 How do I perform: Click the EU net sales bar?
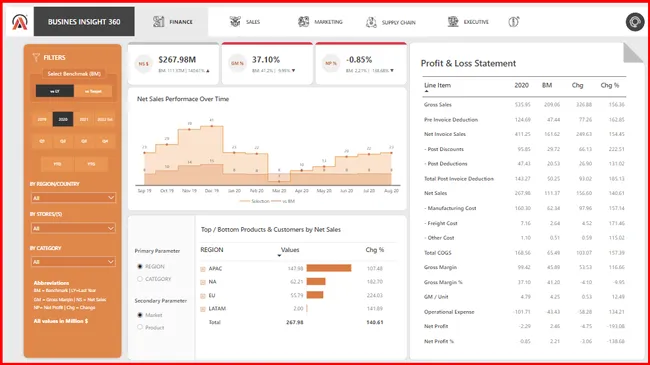point(315,295)
